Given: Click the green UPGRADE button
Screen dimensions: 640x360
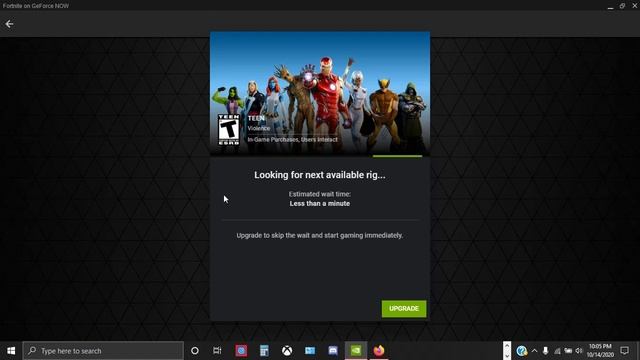Looking at the screenshot, I should pyautogui.click(x=404, y=309).
